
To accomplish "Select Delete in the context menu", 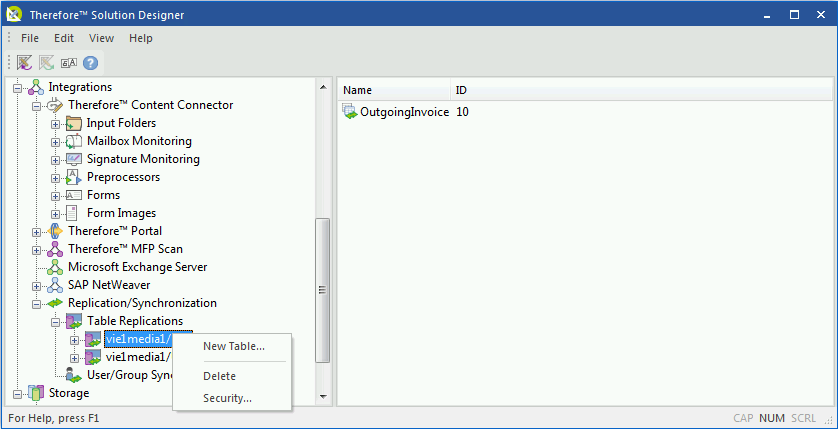I will pos(219,376).
